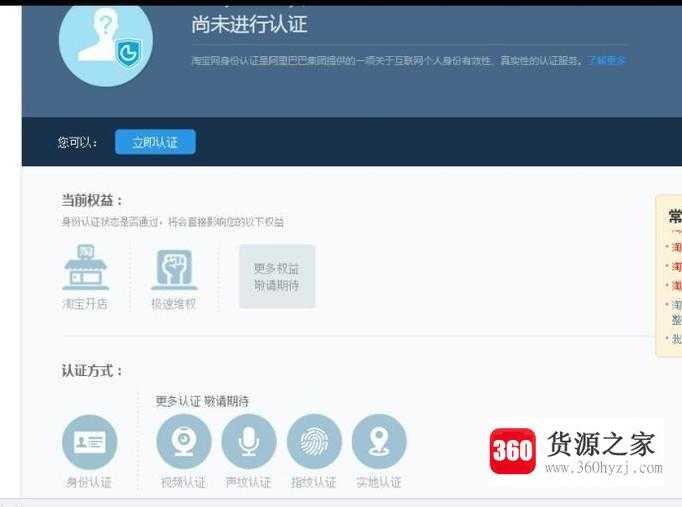
Task: Click the 视频认证 caption text
Action: 183,482
